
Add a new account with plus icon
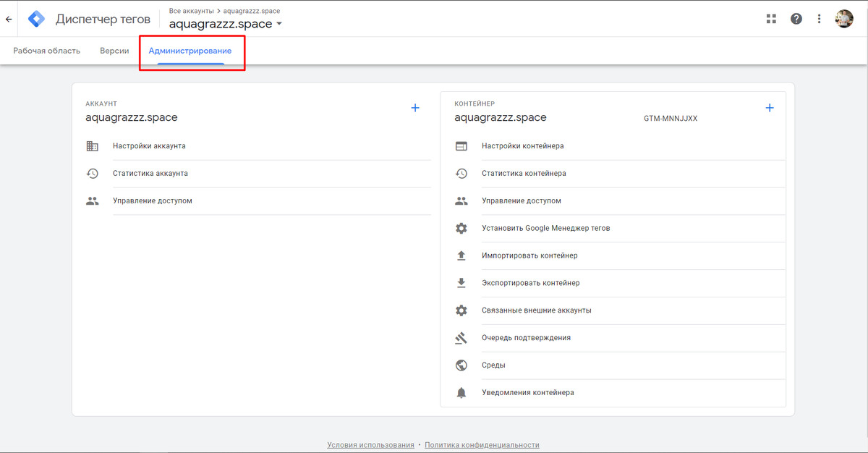415,108
